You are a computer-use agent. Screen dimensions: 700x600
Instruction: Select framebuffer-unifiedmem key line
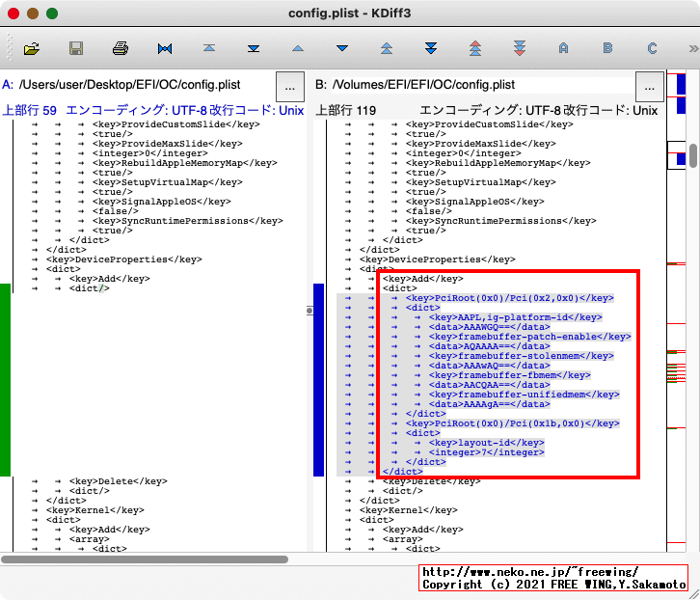[x=525, y=395]
